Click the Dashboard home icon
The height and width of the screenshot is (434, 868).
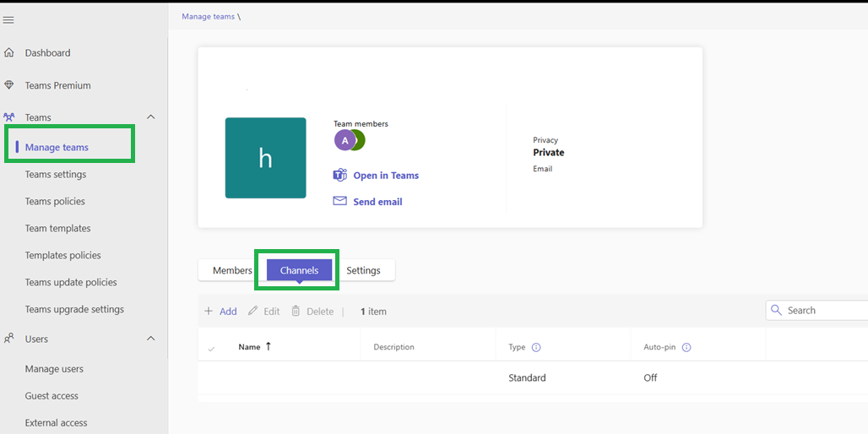pyautogui.click(x=8, y=53)
